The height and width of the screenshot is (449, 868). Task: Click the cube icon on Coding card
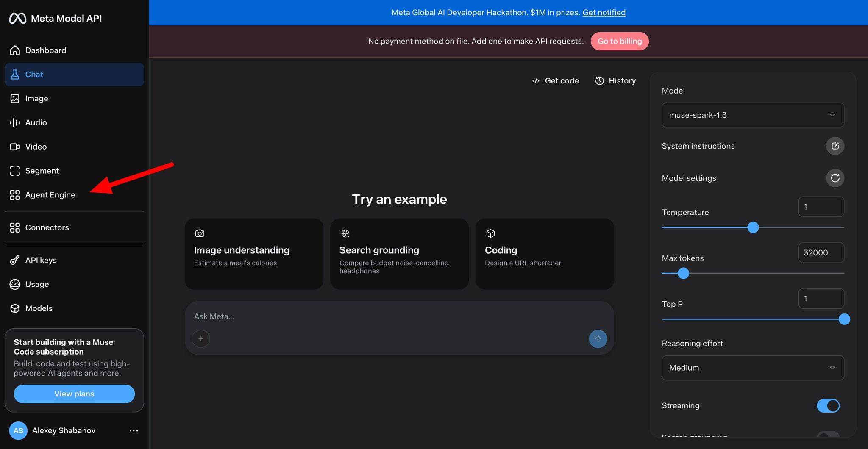click(490, 233)
